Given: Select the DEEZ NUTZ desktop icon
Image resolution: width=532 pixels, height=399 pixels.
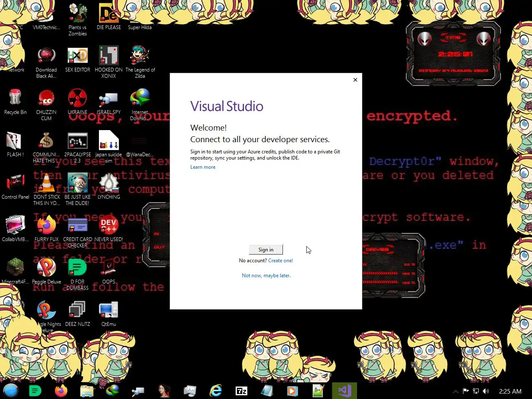Looking at the screenshot, I should pyautogui.click(x=78, y=314).
